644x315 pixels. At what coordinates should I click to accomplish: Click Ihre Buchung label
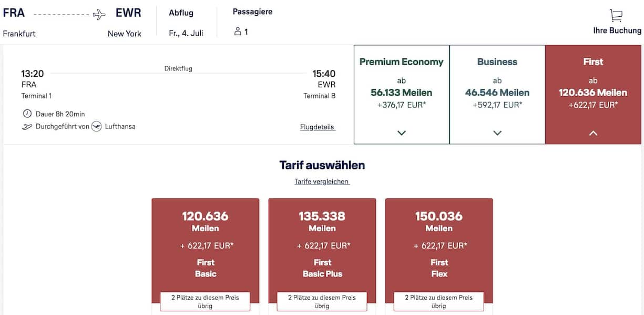[617, 31]
